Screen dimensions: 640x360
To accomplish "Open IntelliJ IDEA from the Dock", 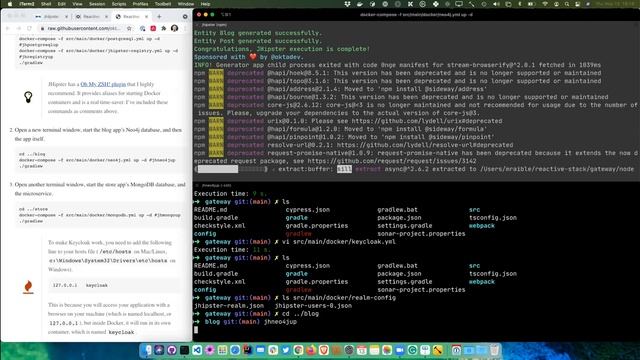I will coord(248,350).
